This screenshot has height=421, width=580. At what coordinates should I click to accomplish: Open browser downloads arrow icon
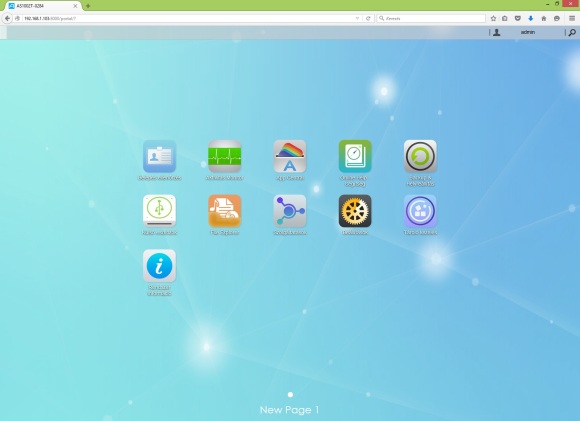coord(530,18)
